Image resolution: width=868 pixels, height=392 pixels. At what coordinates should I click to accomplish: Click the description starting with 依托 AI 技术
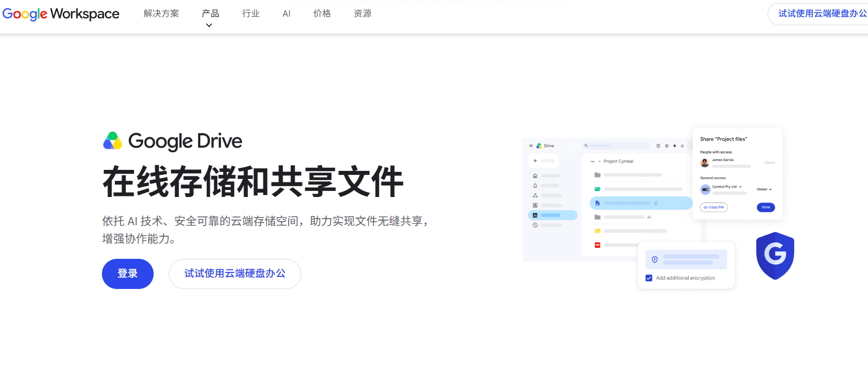265,230
